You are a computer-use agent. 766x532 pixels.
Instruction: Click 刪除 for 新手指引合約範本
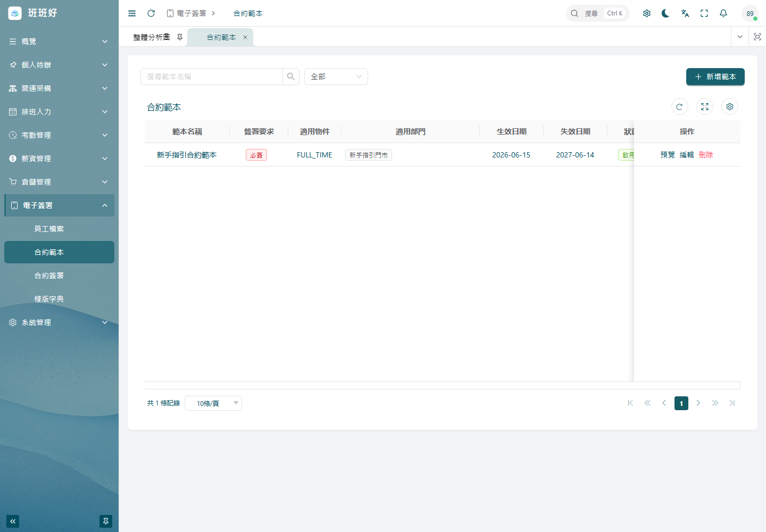(x=706, y=155)
